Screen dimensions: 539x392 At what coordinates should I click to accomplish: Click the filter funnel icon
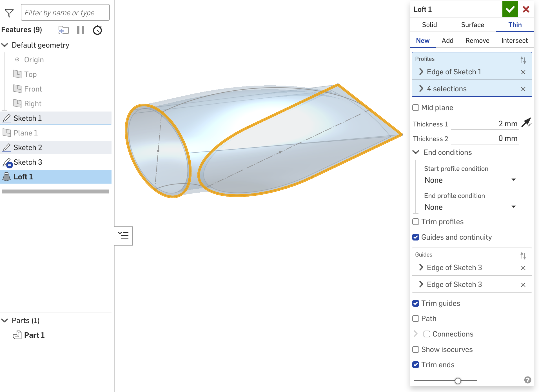9,13
